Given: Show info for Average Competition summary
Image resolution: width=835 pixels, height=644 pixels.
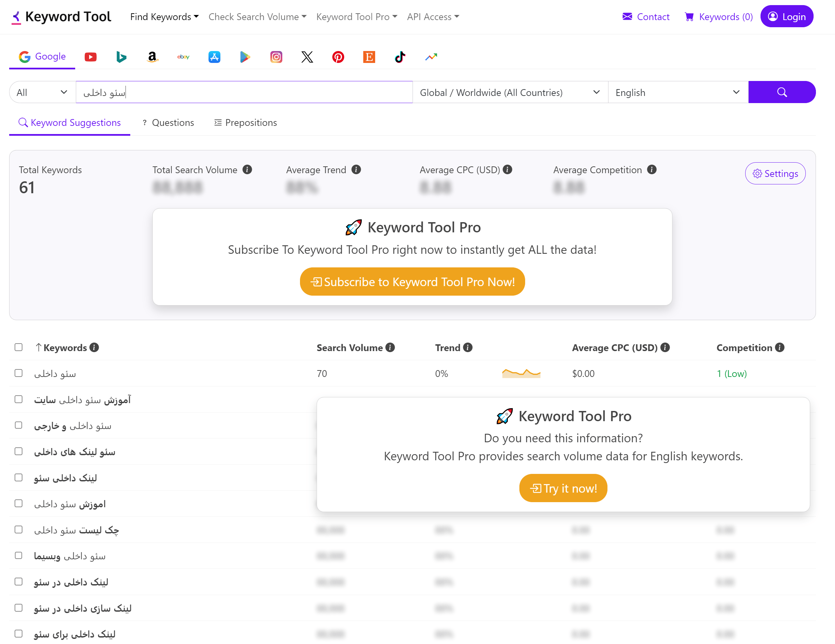Looking at the screenshot, I should tap(652, 169).
